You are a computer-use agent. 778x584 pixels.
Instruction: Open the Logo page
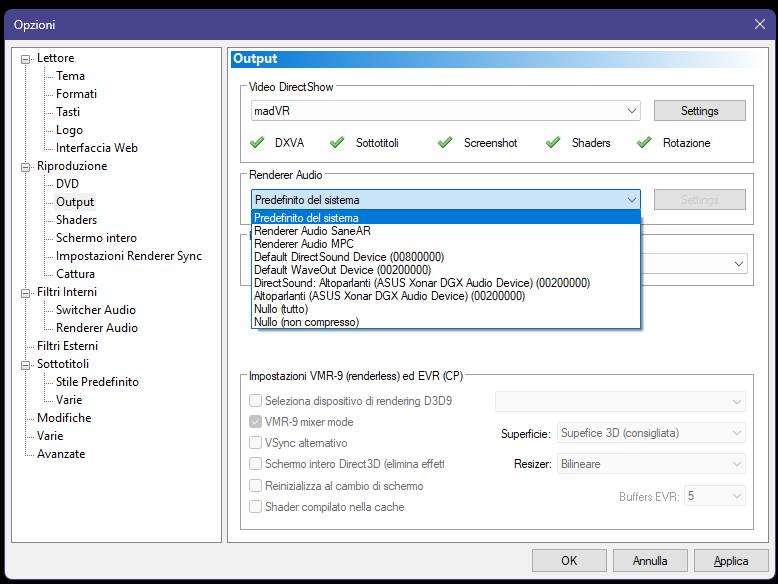click(x=69, y=130)
